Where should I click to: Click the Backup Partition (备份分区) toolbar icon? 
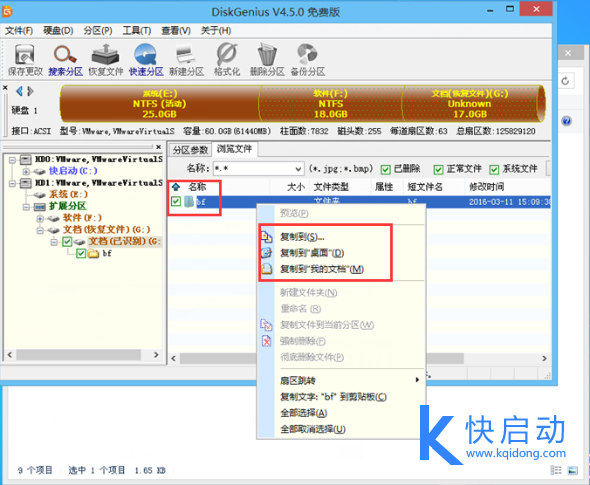coord(307,55)
